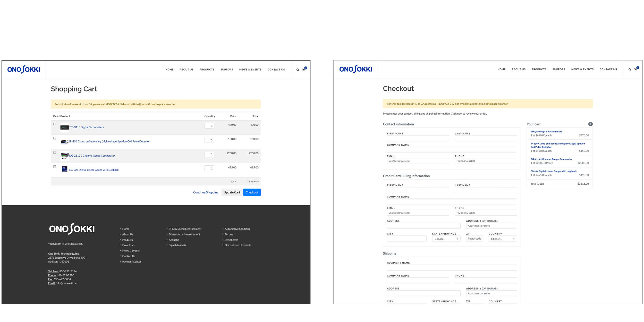Click the search icon in Shopping Cart header
Screen dimensions: 644x322
coord(298,70)
